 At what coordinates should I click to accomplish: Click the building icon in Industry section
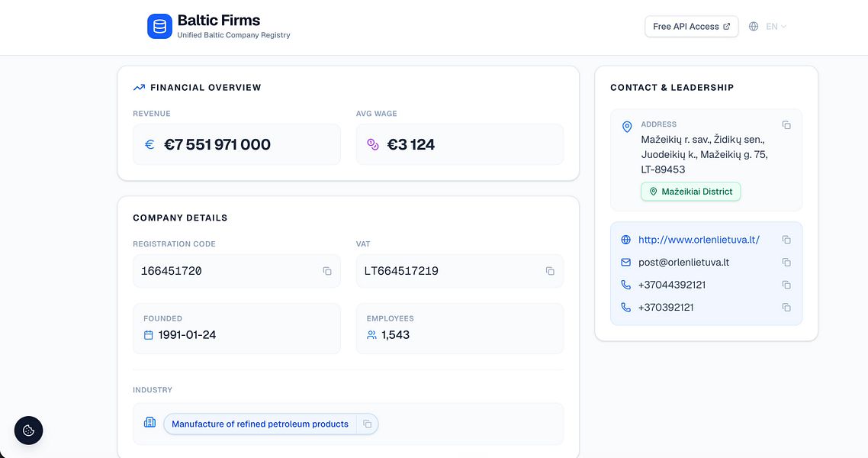pos(149,423)
